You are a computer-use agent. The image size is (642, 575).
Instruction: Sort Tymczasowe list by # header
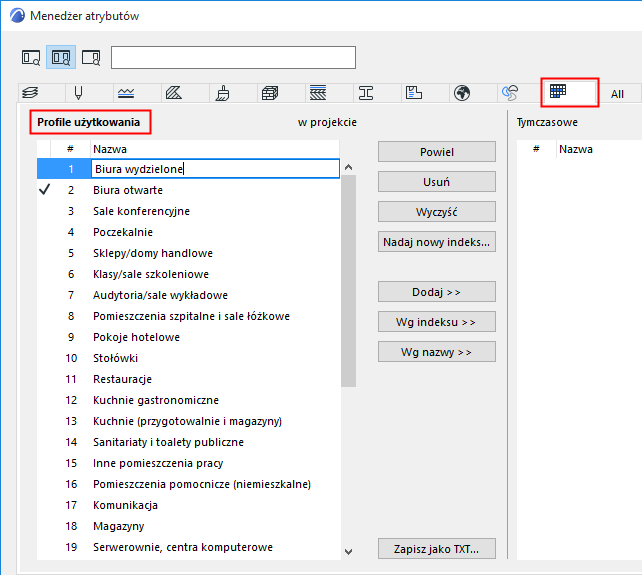point(536,149)
